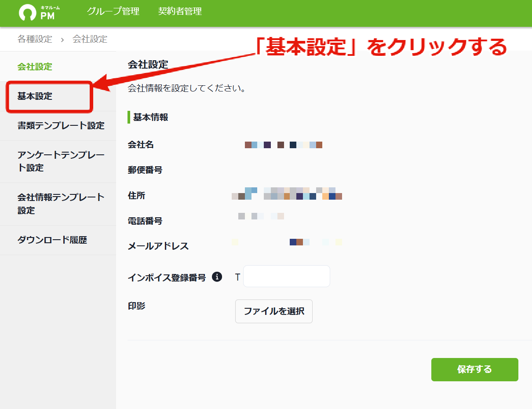This screenshot has height=409, width=532.
Task: Click the 住所 label
Action: pos(136,195)
